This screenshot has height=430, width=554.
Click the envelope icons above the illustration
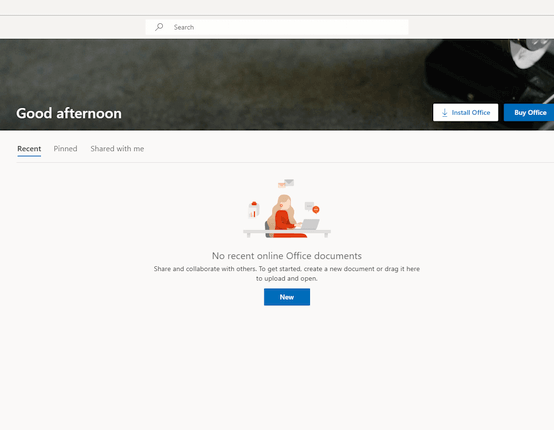pyautogui.click(x=286, y=183)
